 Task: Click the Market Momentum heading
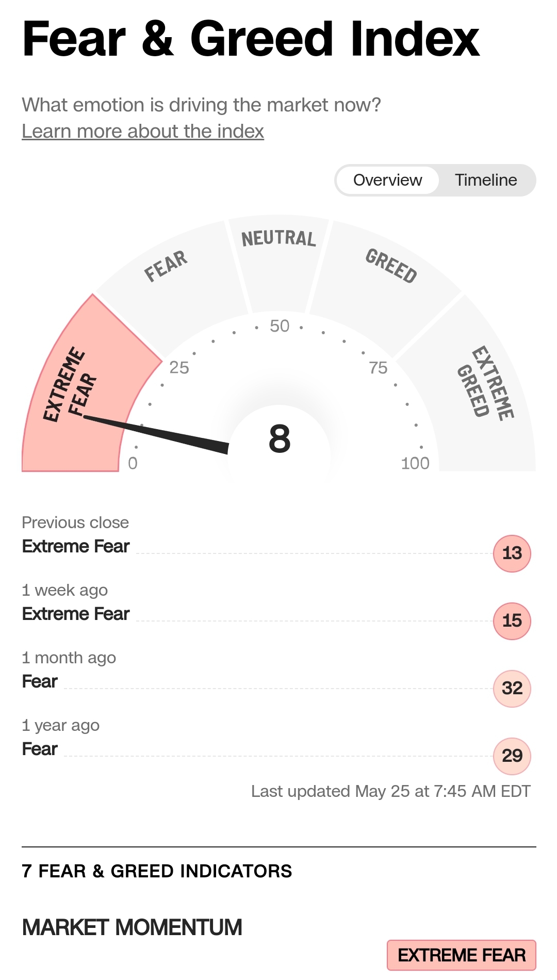(x=132, y=927)
